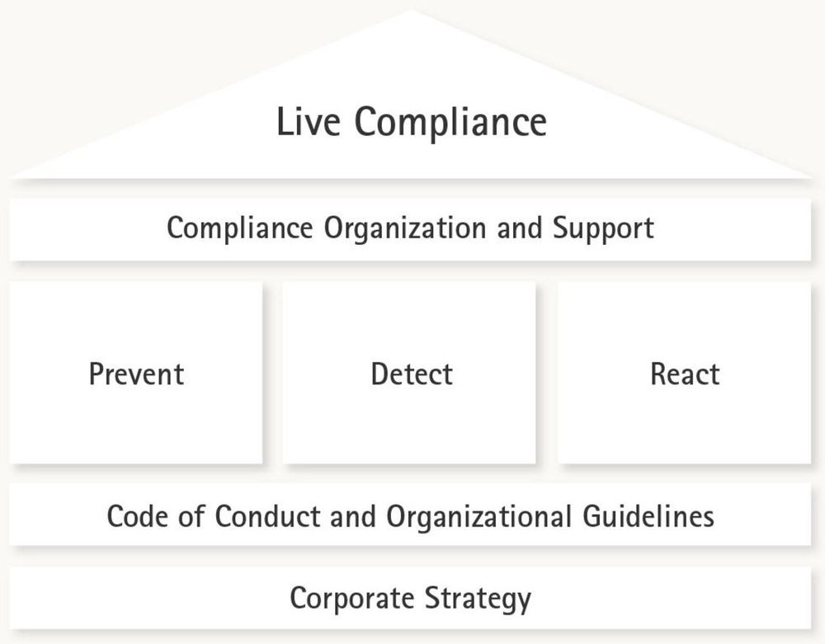Image resolution: width=825 pixels, height=644 pixels.
Task: Click the 'Detect' text label
Action: click(412, 374)
